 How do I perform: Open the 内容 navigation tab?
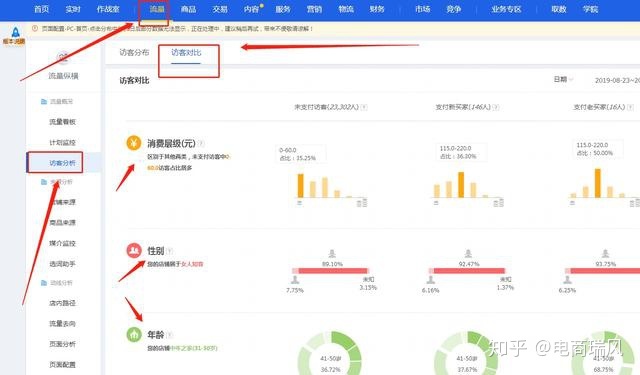(x=251, y=9)
